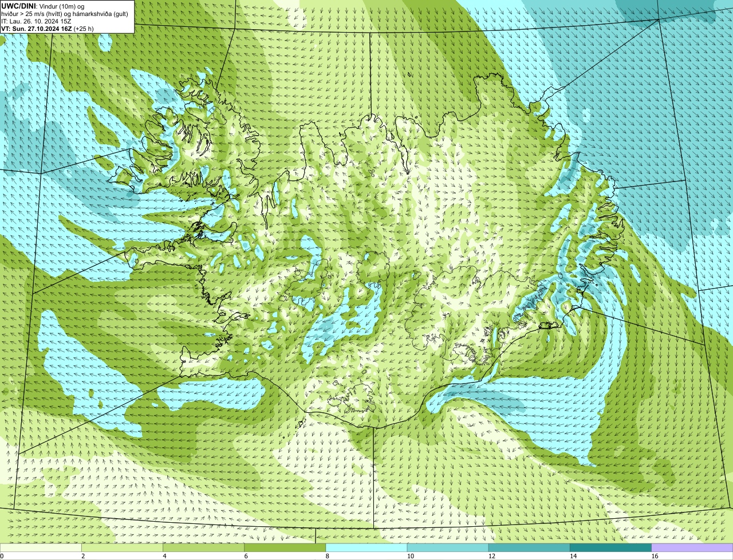Click the "IT: Lau. 26. 10. 2024 15Z" line
This screenshot has width=733, height=560.
36,21
